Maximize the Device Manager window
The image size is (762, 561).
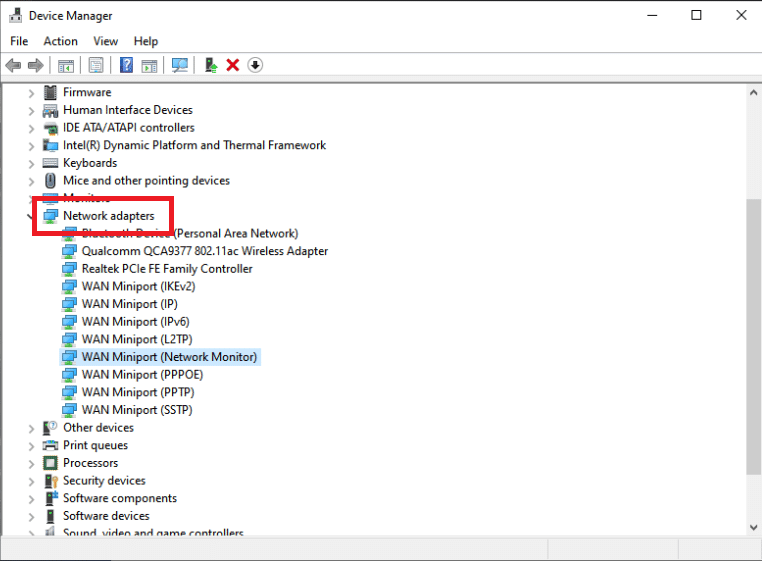coord(696,16)
